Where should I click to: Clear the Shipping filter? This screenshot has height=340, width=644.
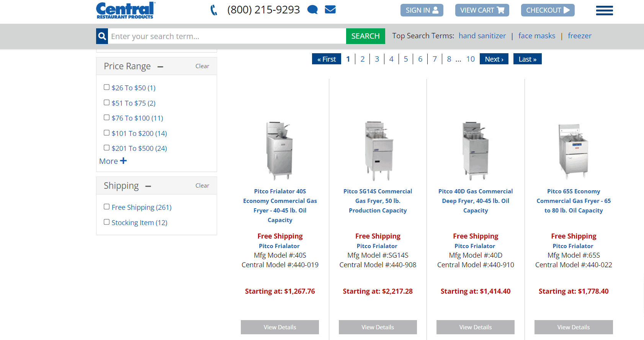[x=202, y=186]
